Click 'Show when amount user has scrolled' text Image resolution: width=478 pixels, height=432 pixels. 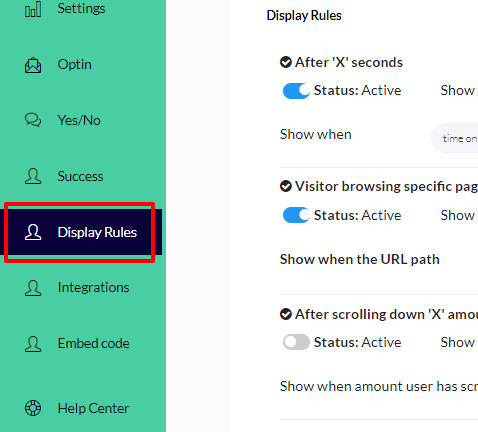(379, 386)
